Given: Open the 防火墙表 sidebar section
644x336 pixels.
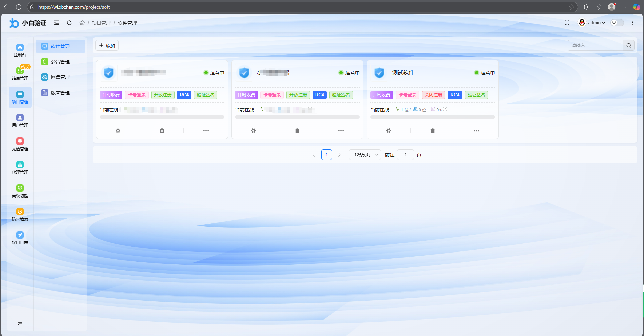Looking at the screenshot, I should point(20,214).
